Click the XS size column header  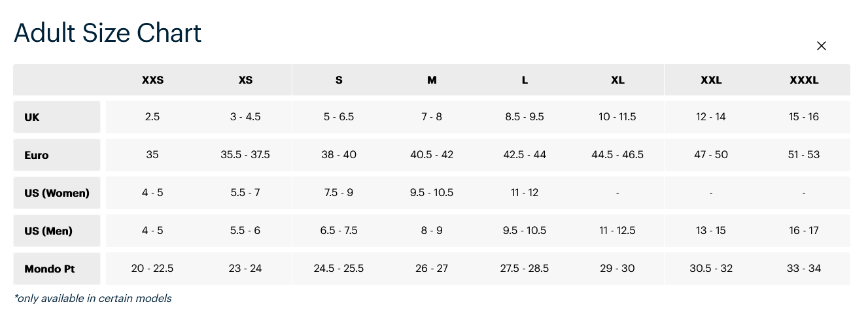point(245,80)
